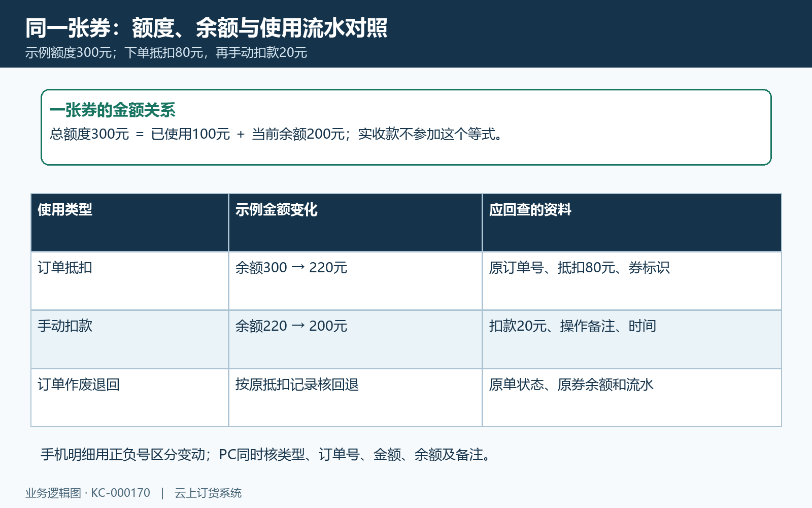Click the note 手机明细用正负号区分变动
This screenshot has height=508, width=812.
tap(123, 455)
